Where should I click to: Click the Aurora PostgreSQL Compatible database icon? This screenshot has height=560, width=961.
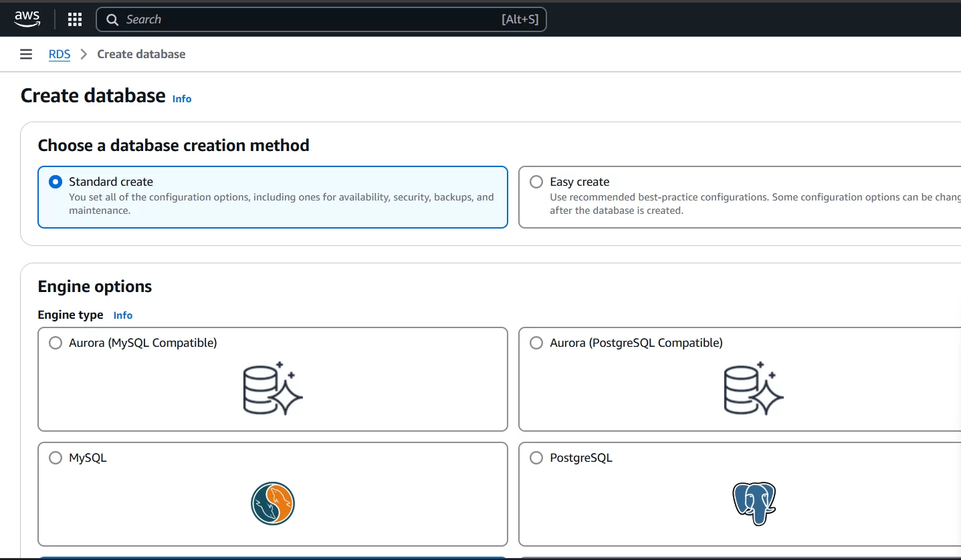pos(754,389)
